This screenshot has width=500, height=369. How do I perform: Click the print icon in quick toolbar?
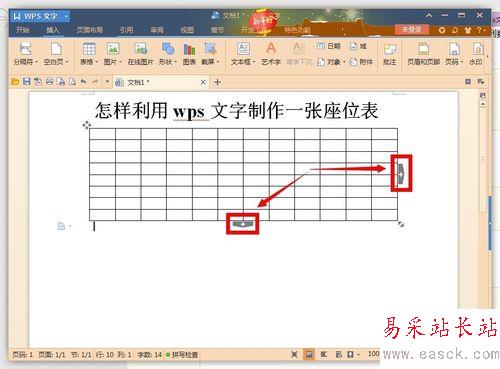49,82
